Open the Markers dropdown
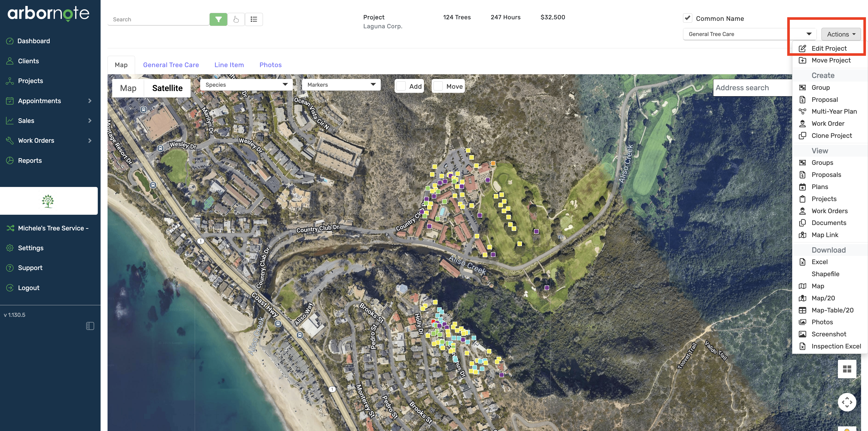 click(x=341, y=85)
